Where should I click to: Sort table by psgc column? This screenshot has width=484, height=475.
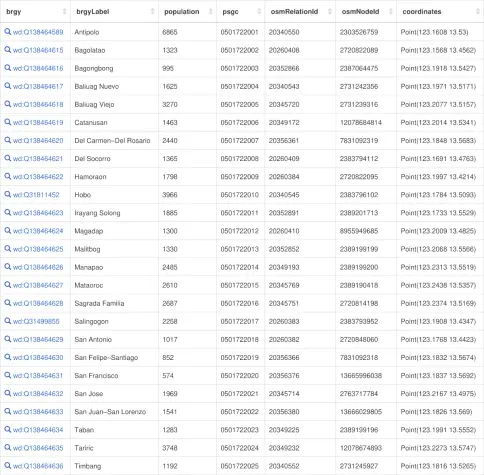click(x=259, y=12)
